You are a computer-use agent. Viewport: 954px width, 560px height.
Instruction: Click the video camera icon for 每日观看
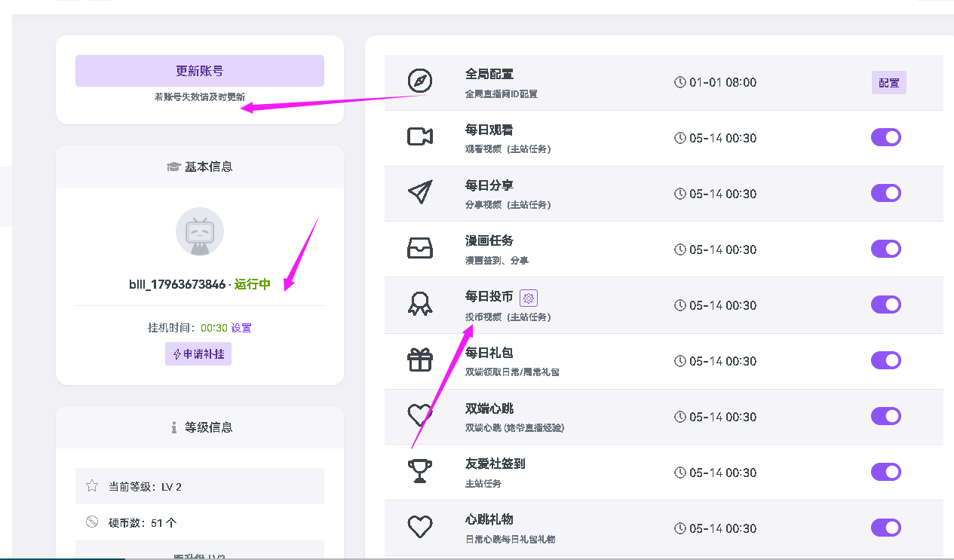tap(420, 136)
